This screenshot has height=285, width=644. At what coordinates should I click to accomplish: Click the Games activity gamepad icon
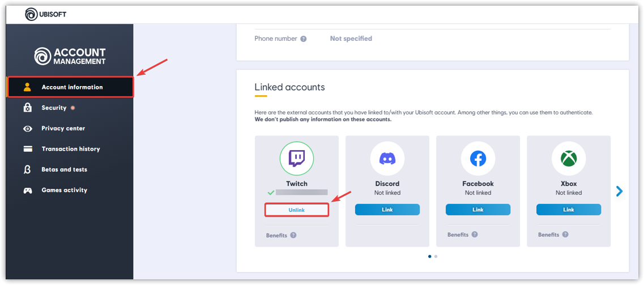click(28, 190)
